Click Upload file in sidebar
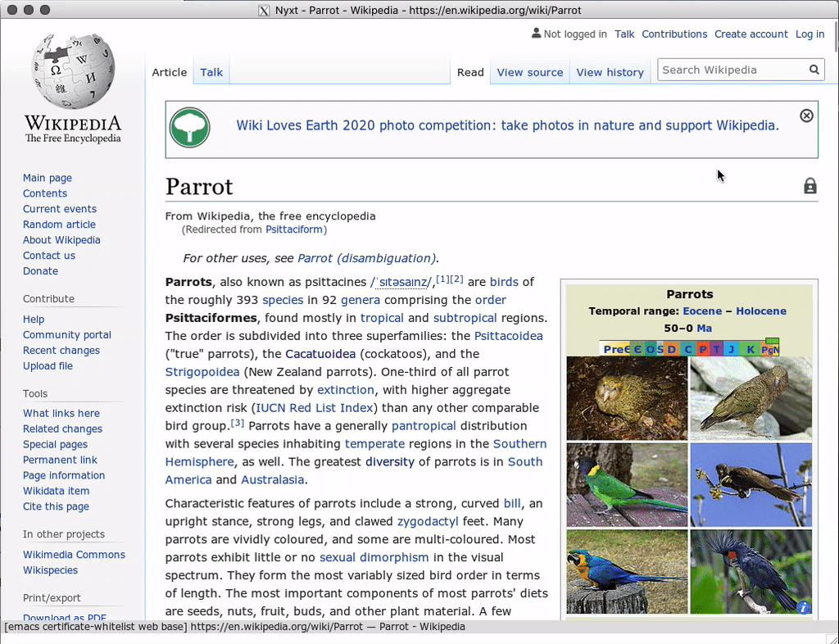Screen dimensions: 839x644 point(48,365)
